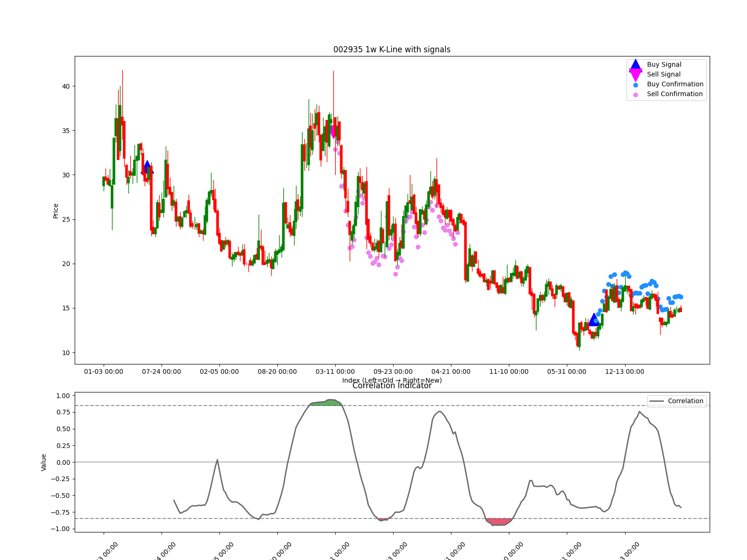Click the '01-03 00:00' price chart x-axis tick
Viewport: 747px width, 560px height.
[104, 371]
